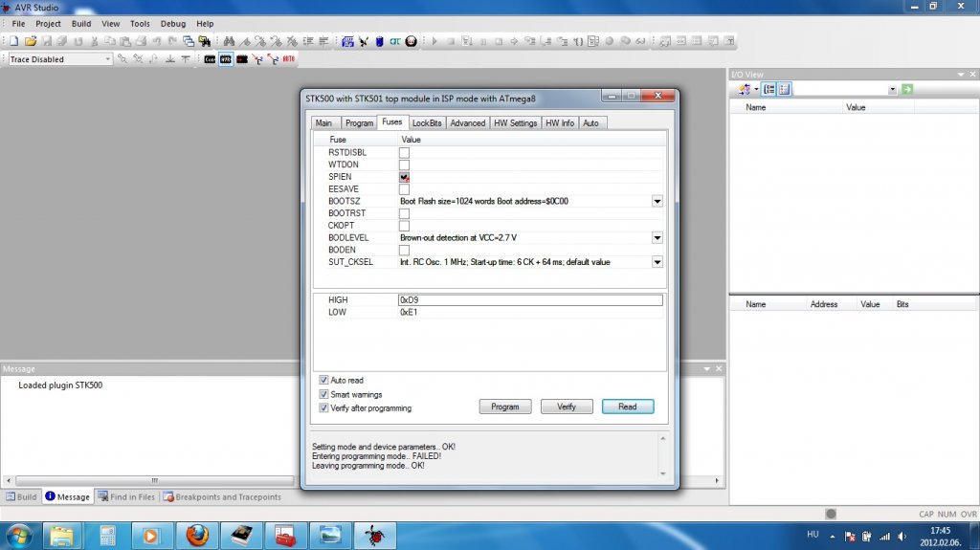Open Windows Explorer from the taskbar
980x550 pixels.
point(62,536)
